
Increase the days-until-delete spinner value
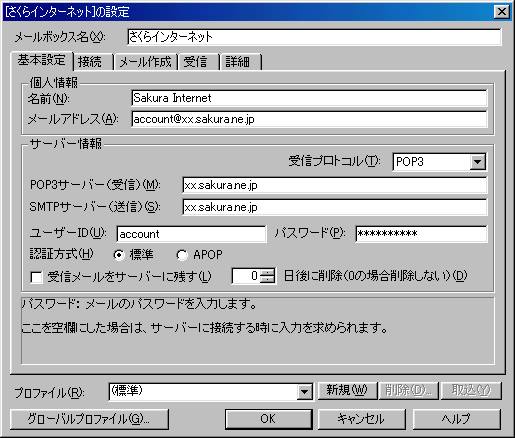(x=268, y=272)
